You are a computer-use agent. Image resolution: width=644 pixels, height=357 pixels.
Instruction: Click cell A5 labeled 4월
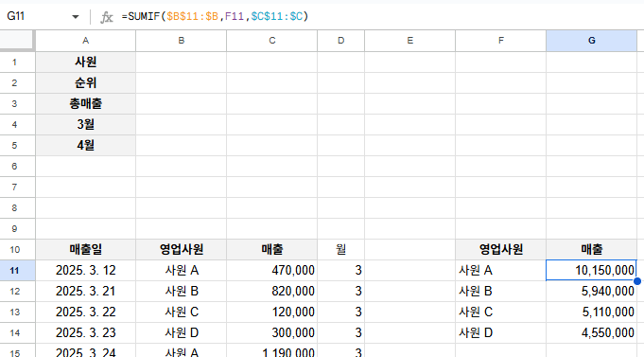85,146
